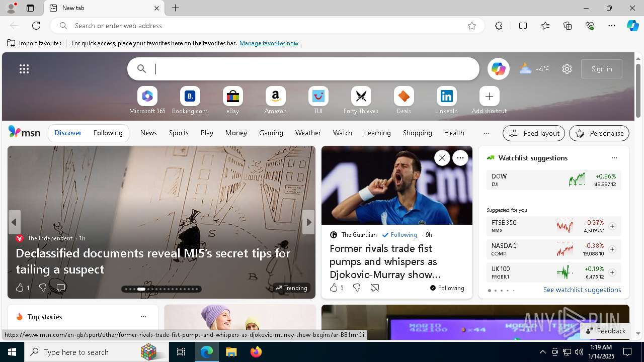Focus the browser address bar
The height and width of the screenshot is (362, 644).
pyautogui.click(x=267, y=26)
